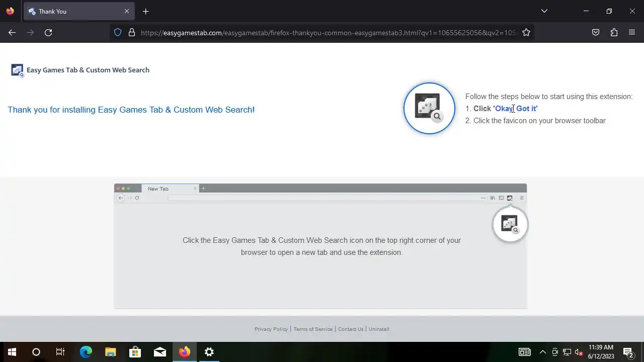Click the network tray icon
Image resolution: width=644 pixels, height=362 pixels.
pos(567,352)
